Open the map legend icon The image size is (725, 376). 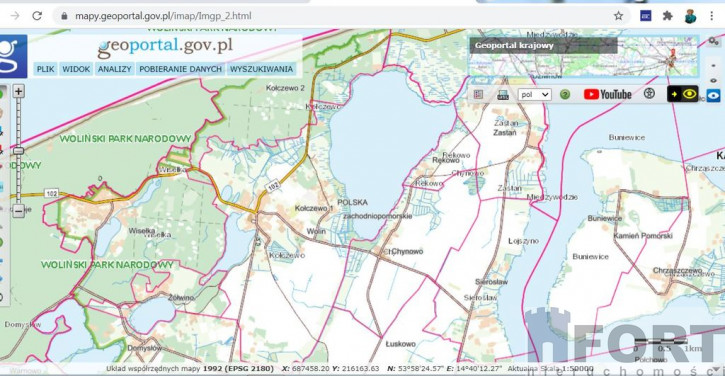[x=479, y=94]
